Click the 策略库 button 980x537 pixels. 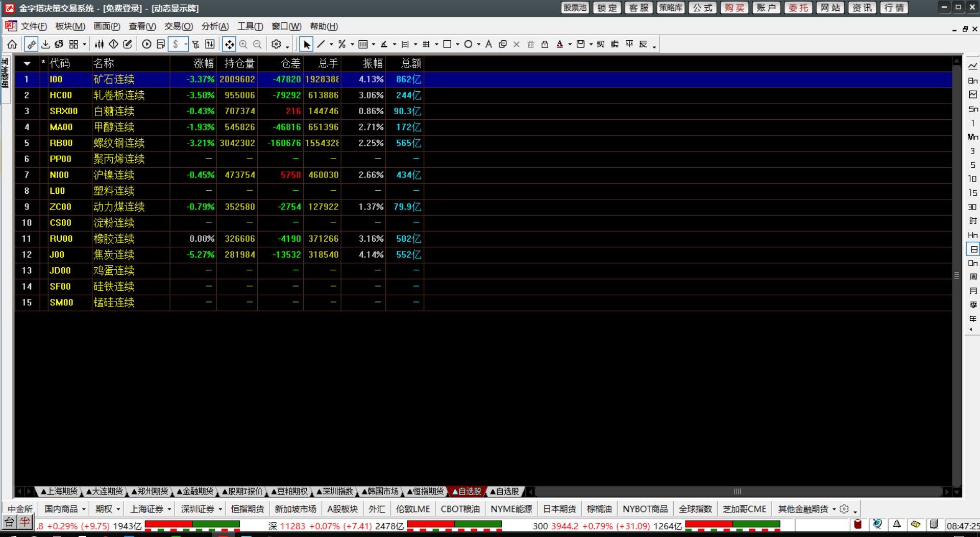(670, 8)
